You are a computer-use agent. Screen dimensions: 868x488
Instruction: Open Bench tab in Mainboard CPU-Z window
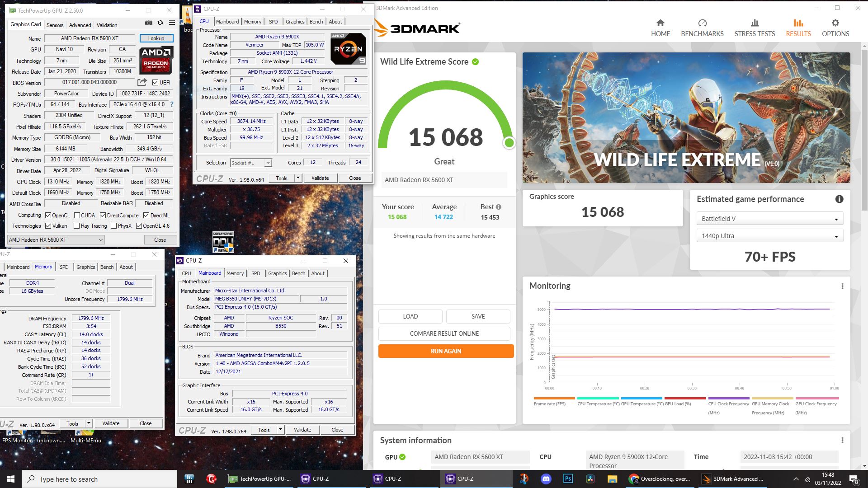click(298, 273)
